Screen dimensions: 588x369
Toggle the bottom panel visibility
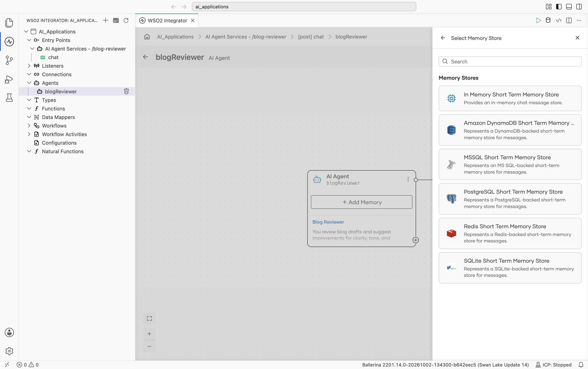[x=569, y=7]
